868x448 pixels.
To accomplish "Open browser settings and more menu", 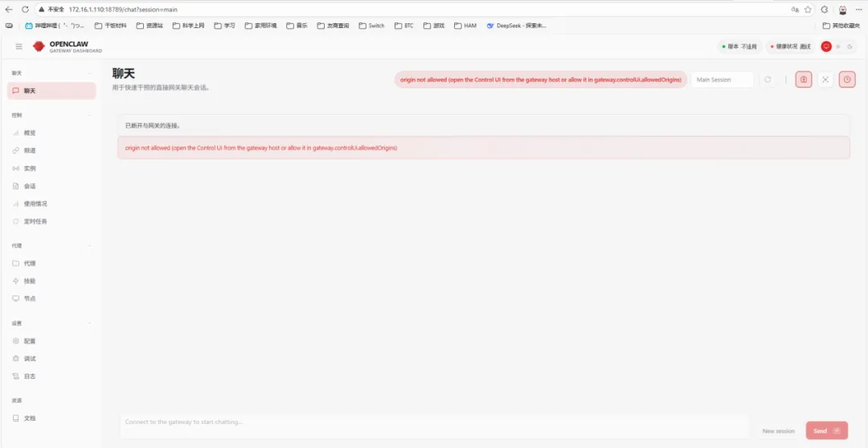I will click(858, 10).
